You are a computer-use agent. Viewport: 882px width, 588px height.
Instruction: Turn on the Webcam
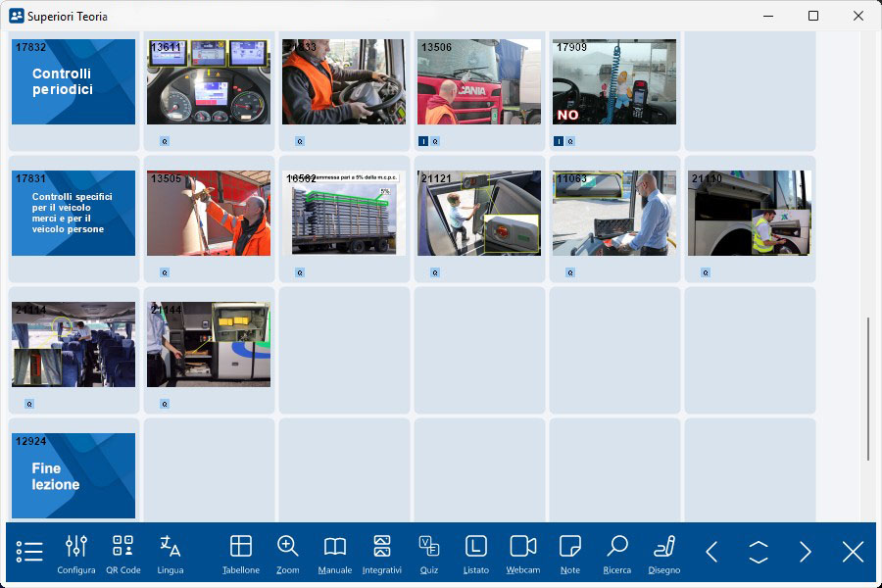[x=523, y=552]
